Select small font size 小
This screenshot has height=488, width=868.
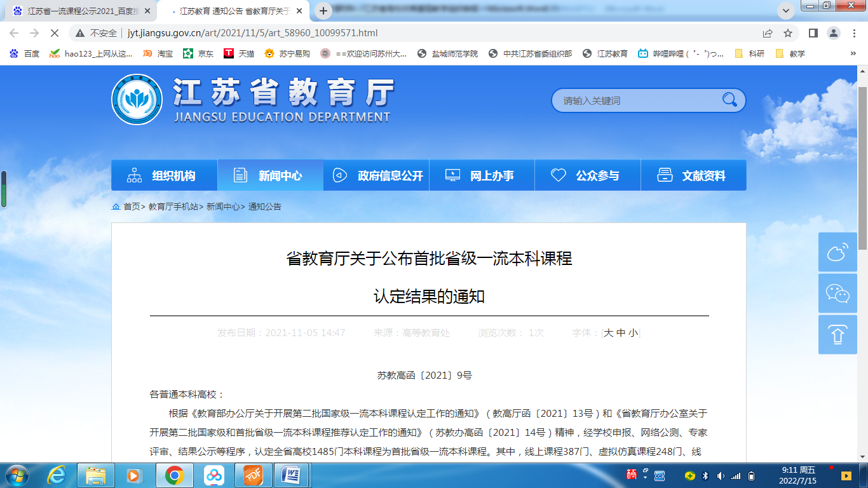(633, 333)
